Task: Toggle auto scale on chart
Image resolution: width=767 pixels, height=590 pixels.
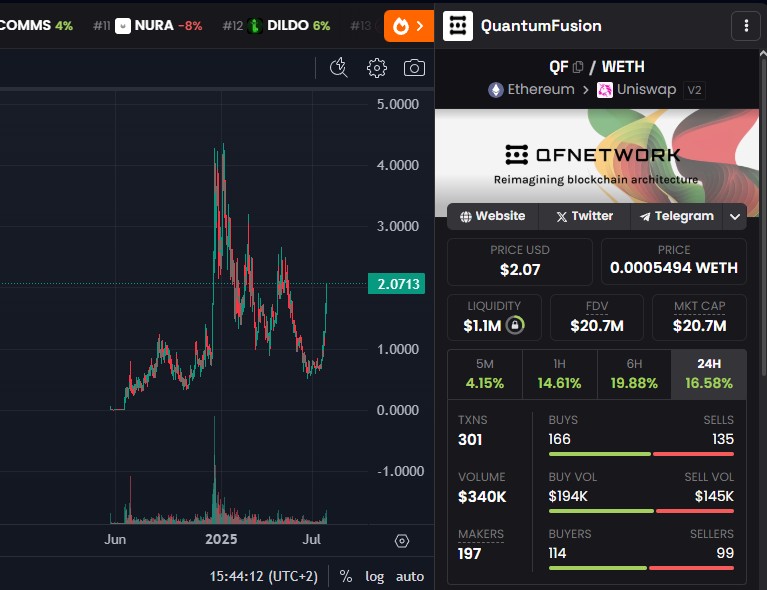Action: pos(410,576)
